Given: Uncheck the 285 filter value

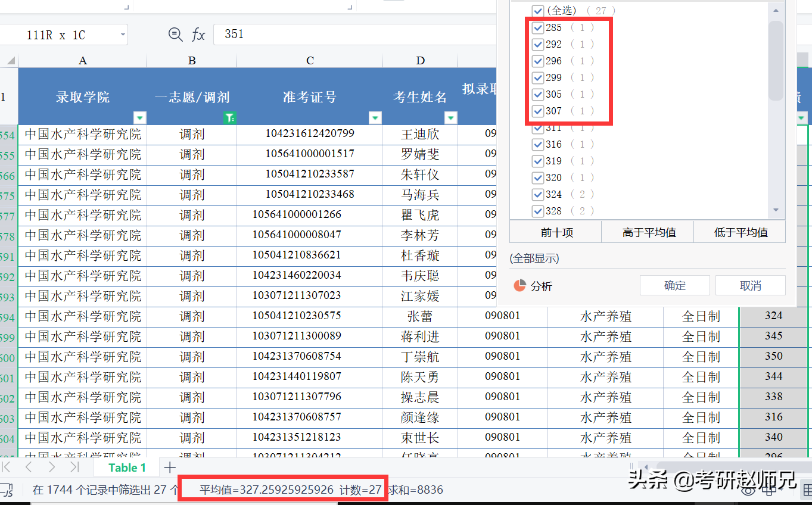Looking at the screenshot, I should point(538,27).
